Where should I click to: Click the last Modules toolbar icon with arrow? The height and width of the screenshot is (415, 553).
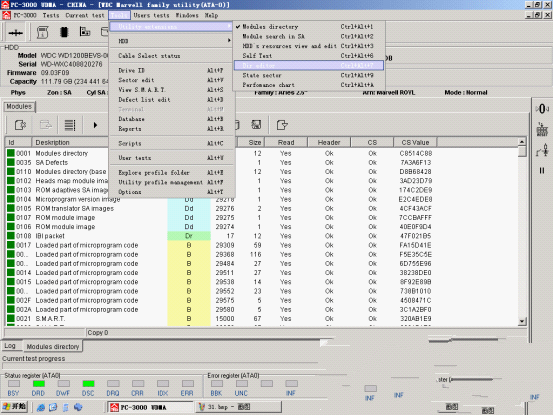(282, 124)
